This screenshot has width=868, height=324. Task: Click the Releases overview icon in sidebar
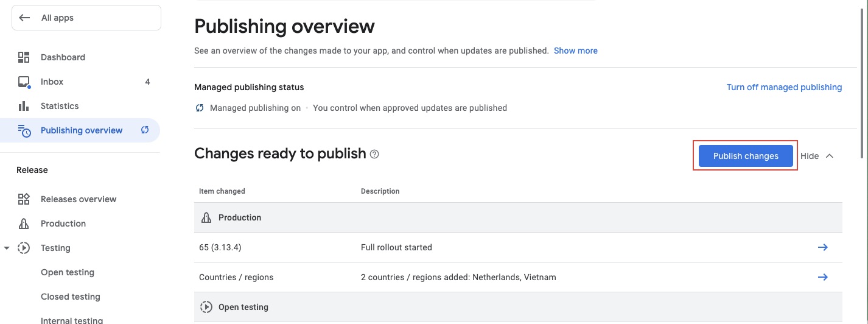(x=24, y=199)
